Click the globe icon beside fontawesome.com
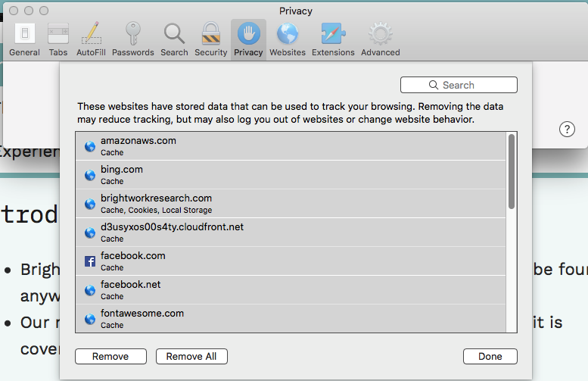The width and height of the screenshot is (588, 381). 90,319
